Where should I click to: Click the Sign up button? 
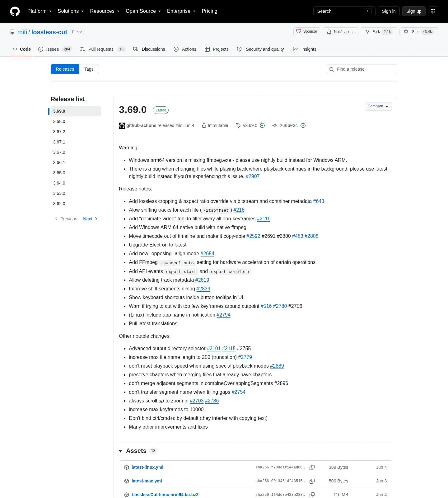(414, 11)
